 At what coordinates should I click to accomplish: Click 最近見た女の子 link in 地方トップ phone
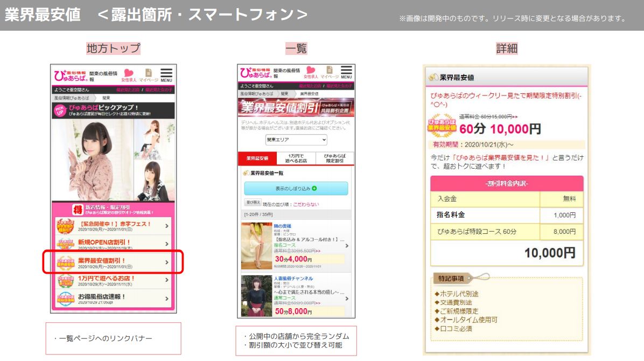159,89
